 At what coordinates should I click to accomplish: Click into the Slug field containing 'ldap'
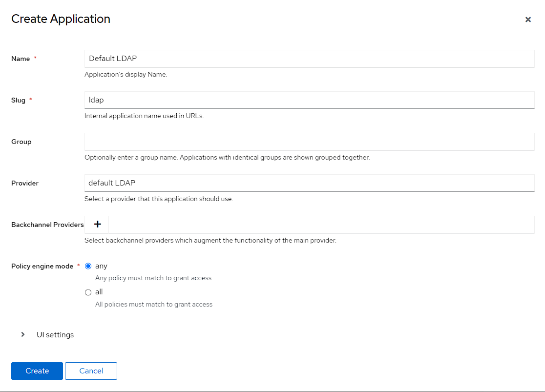309,100
